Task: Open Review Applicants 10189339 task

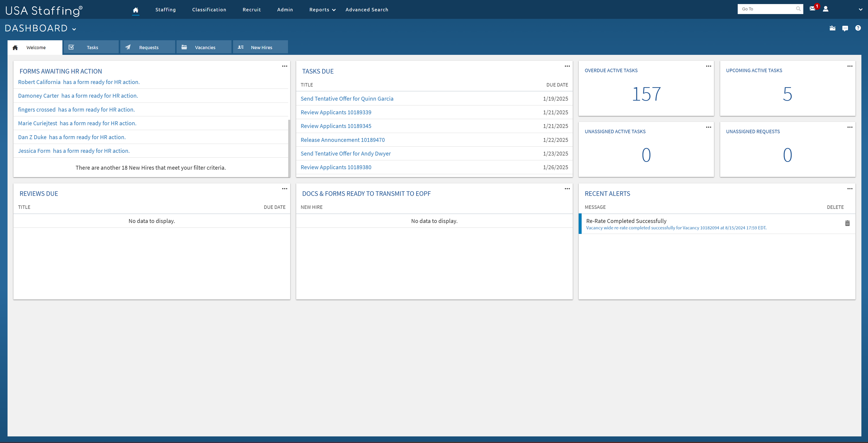Action: point(336,112)
